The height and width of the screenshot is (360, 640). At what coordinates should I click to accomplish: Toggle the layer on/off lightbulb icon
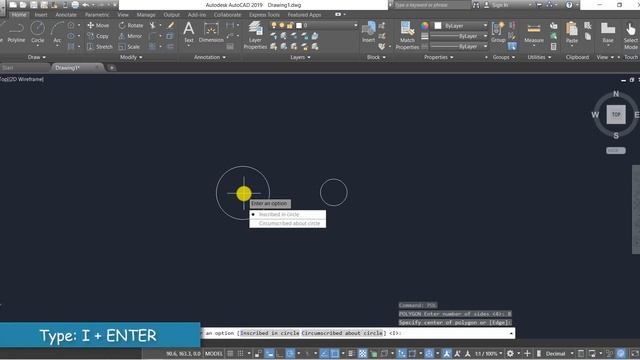tap(274, 25)
